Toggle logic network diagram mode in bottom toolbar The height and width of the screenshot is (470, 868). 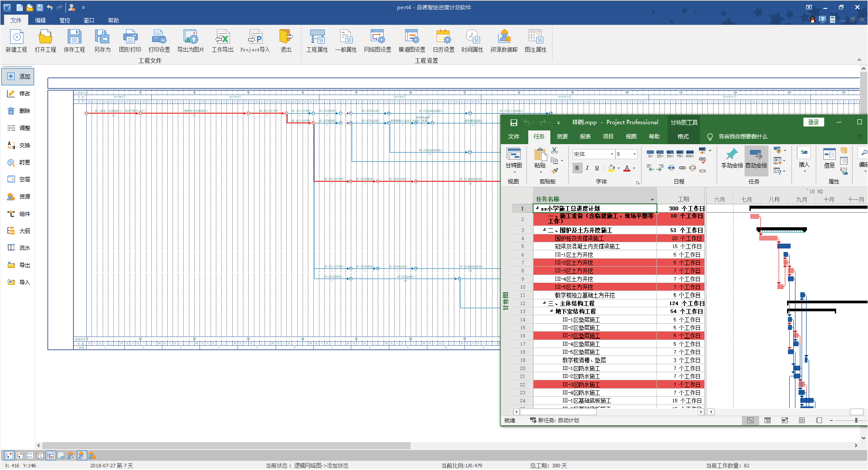(x=9, y=455)
